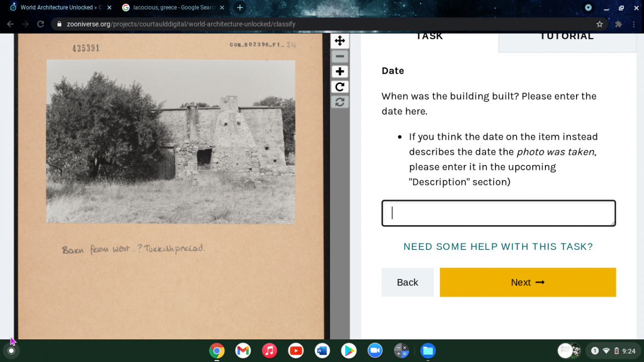The width and height of the screenshot is (644, 362).
Task: Open Gmail from the shelf
Action: [x=243, y=350]
